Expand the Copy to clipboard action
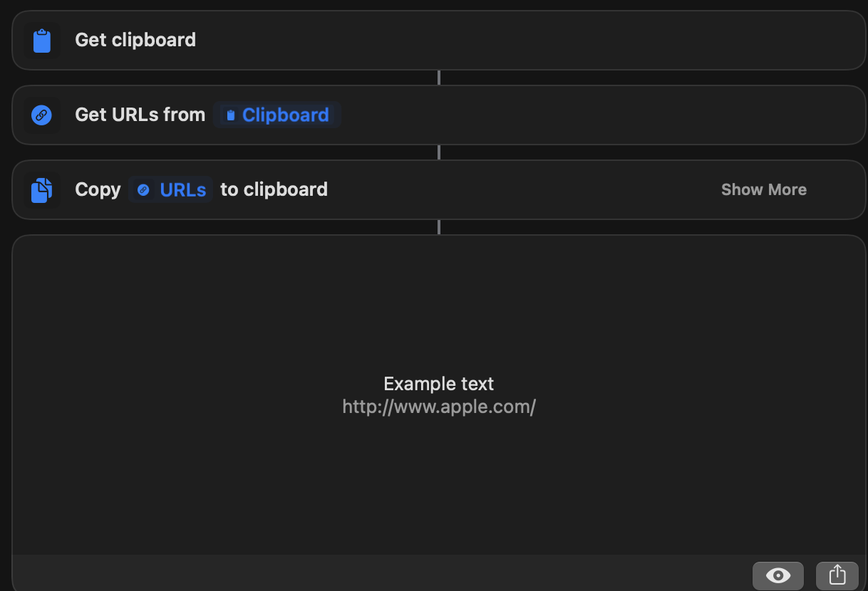The image size is (868, 591). (763, 189)
